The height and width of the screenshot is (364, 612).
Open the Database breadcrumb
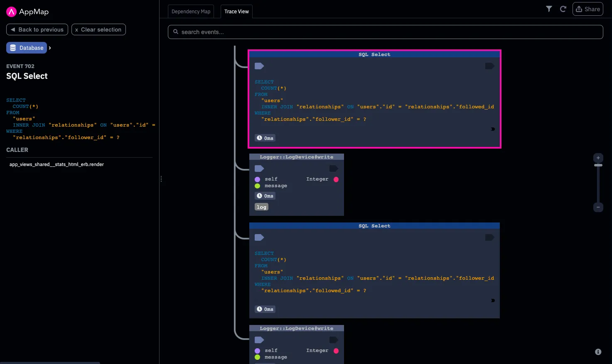point(27,48)
